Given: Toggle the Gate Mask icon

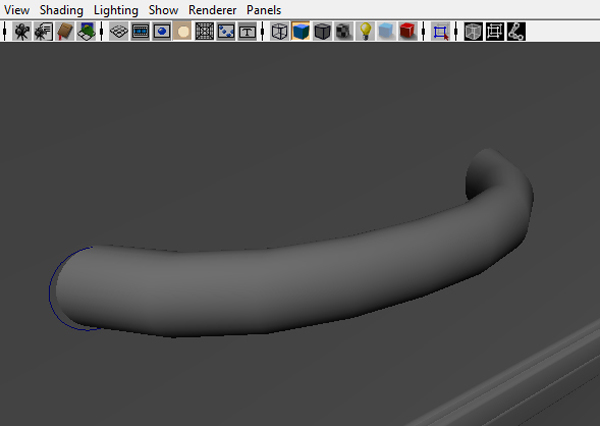Looking at the screenshot, I should pyautogui.click(x=183, y=31).
